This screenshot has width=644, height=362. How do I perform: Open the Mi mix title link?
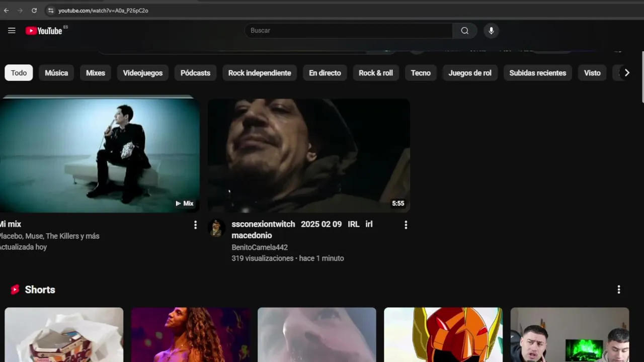click(10, 224)
